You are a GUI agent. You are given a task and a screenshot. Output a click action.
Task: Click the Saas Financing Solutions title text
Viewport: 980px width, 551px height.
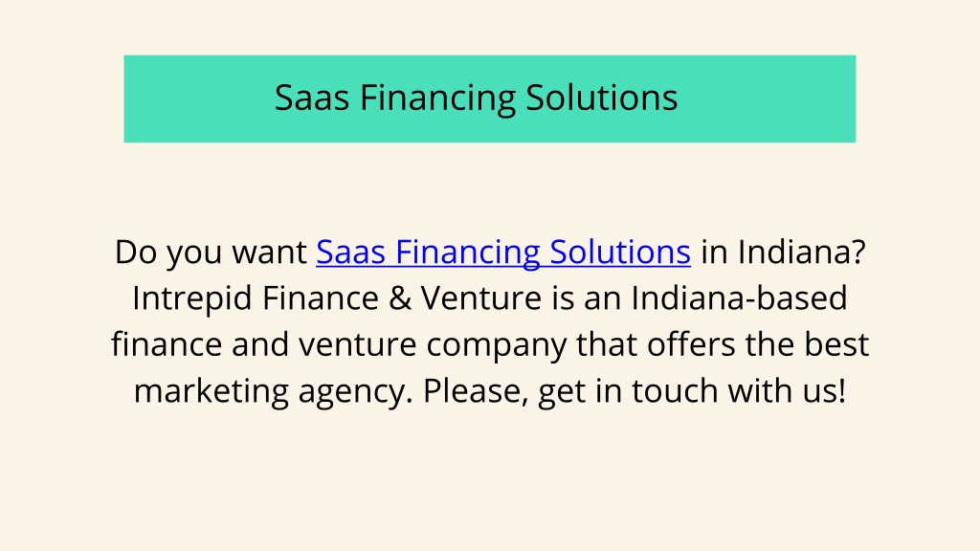(x=477, y=98)
